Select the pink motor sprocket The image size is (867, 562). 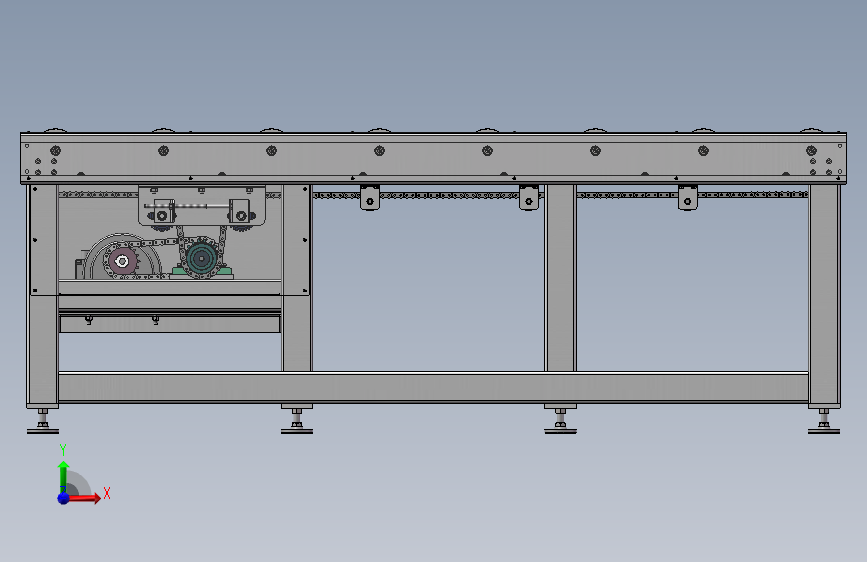pyautogui.click(x=122, y=261)
